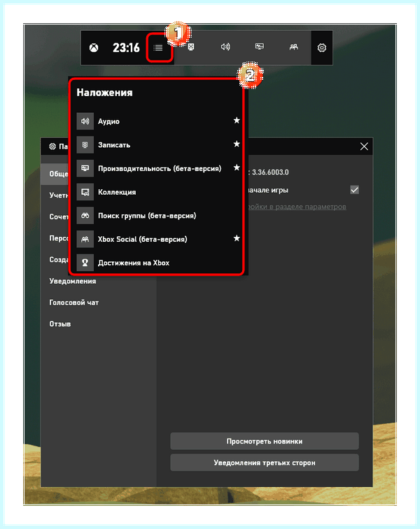Viewport: 420px width, 529px height.
Task: Open Xbox Social (бета-версия) overlay
Action: 158,239
